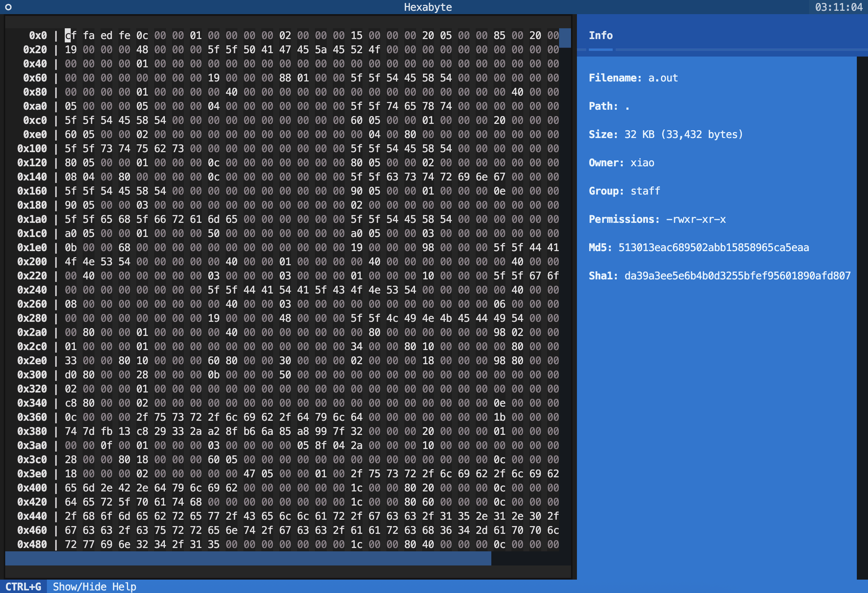Click the Group value staff
Viewport: 868px width, 593px height.
[645, 191]
